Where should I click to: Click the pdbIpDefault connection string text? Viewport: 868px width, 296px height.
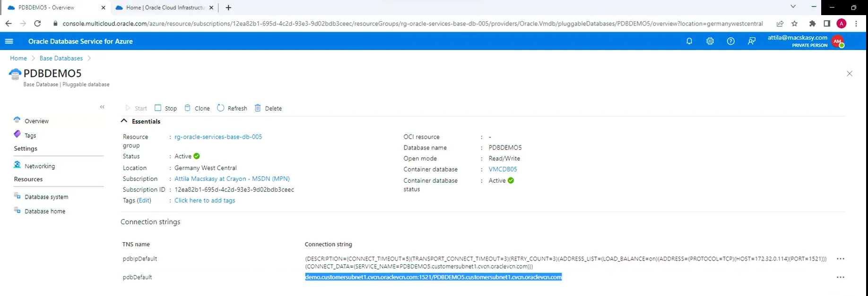coord(565,262)
